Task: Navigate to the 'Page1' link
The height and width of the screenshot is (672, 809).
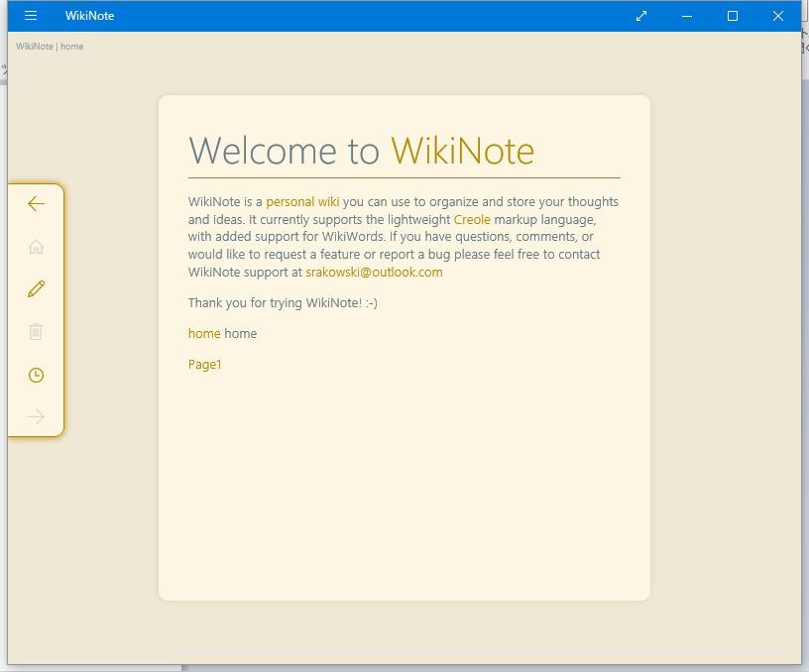Action: pos(205,365)
